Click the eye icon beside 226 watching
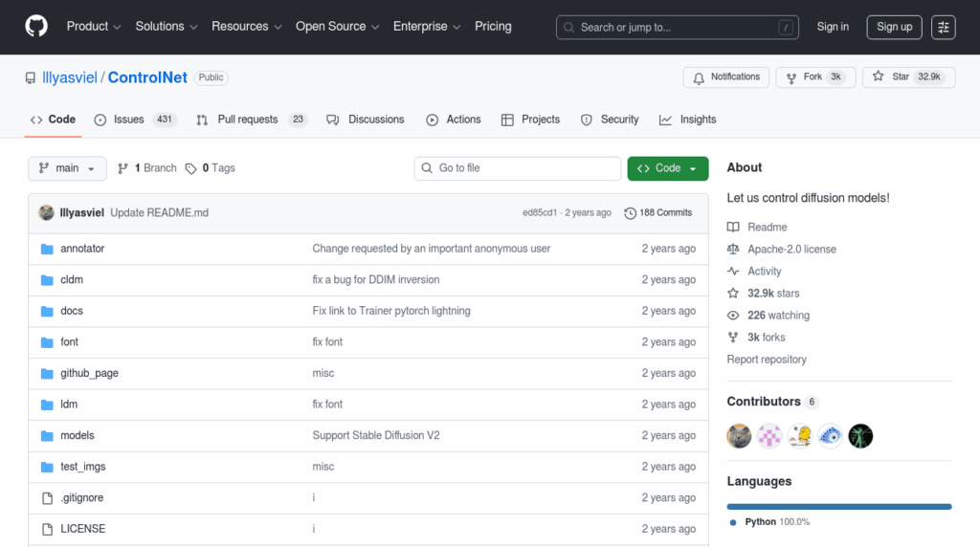980x547 pixels. pos(733,316)
